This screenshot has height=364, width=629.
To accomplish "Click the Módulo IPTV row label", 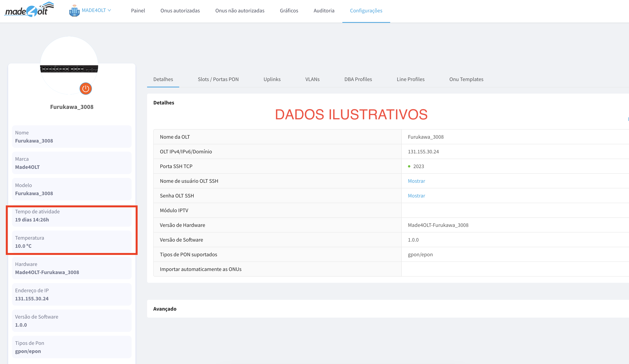I will [x=174, y=210].
